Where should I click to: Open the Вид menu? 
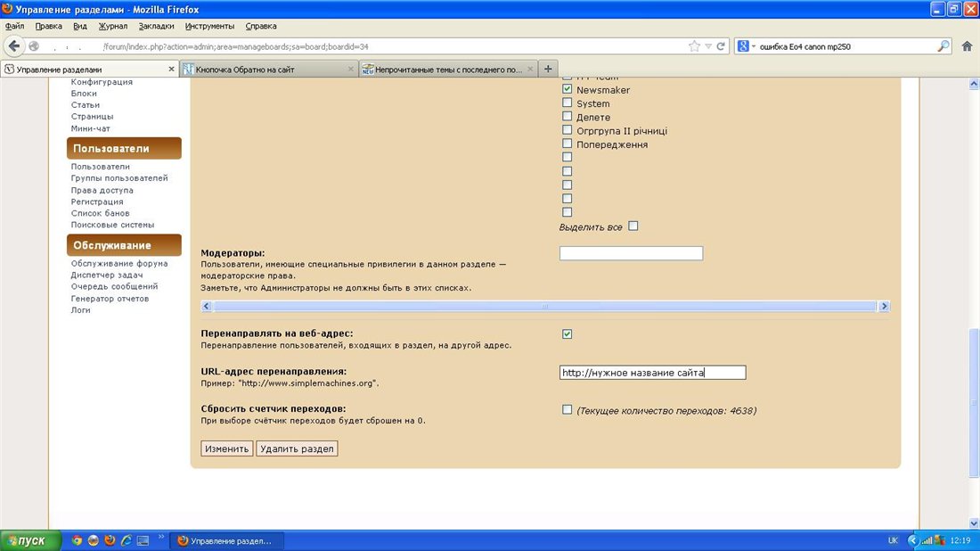(x=80, y=26)
